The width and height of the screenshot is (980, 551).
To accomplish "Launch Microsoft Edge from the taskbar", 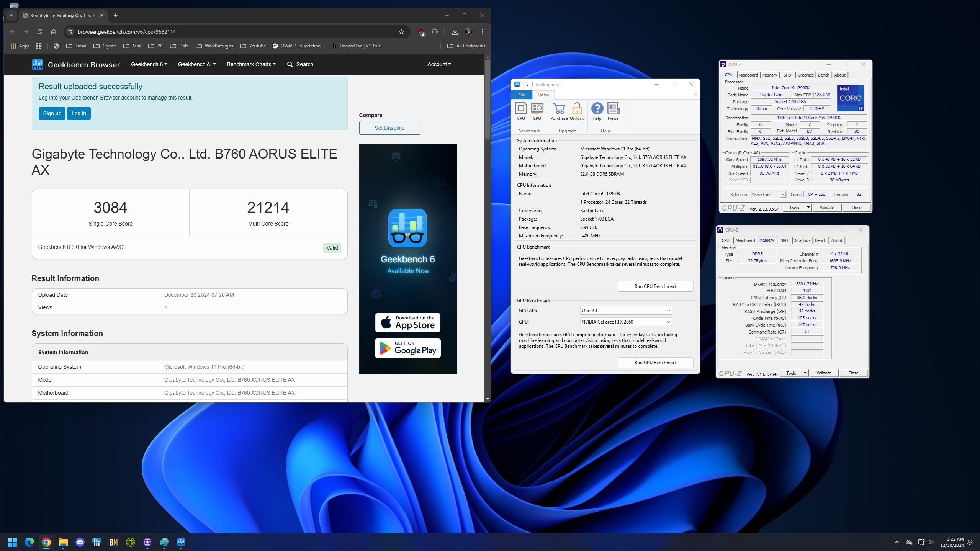I will (x=29, y=542).
